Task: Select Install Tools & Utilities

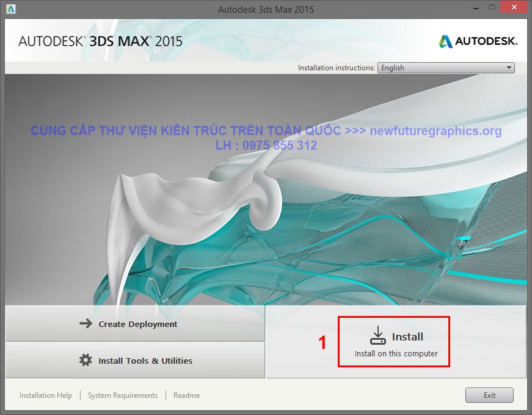Action: [x=136, y=361]
